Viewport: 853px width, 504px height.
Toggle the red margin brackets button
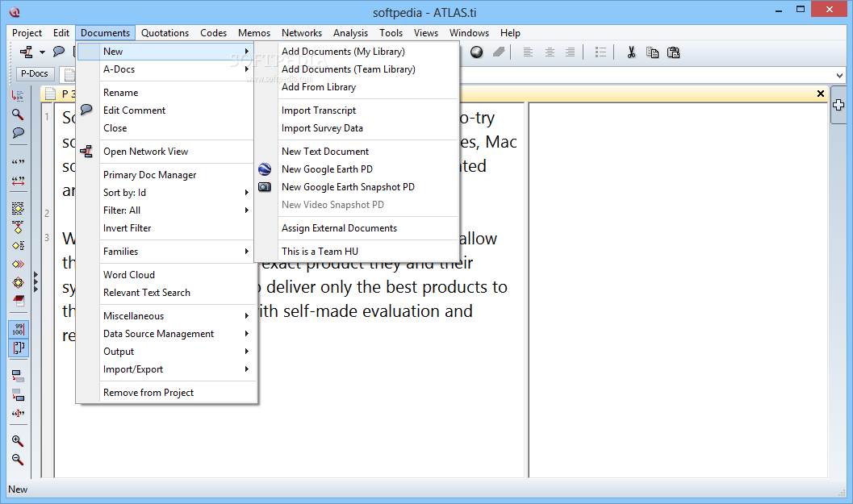pos(19,348)
